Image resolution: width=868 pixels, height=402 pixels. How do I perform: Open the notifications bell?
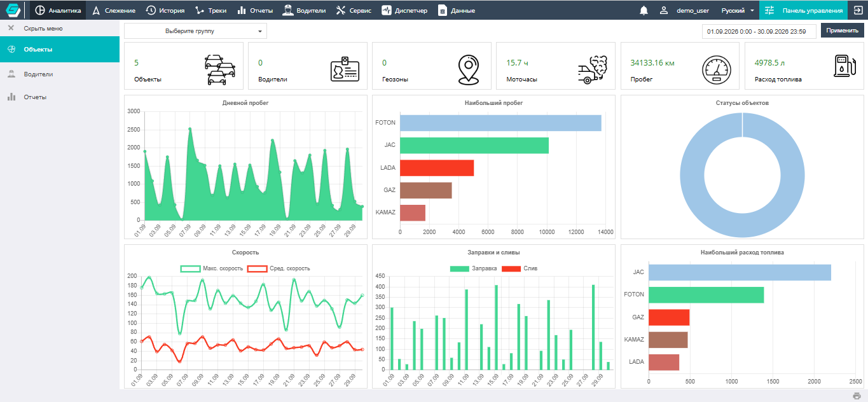(644, 10)
